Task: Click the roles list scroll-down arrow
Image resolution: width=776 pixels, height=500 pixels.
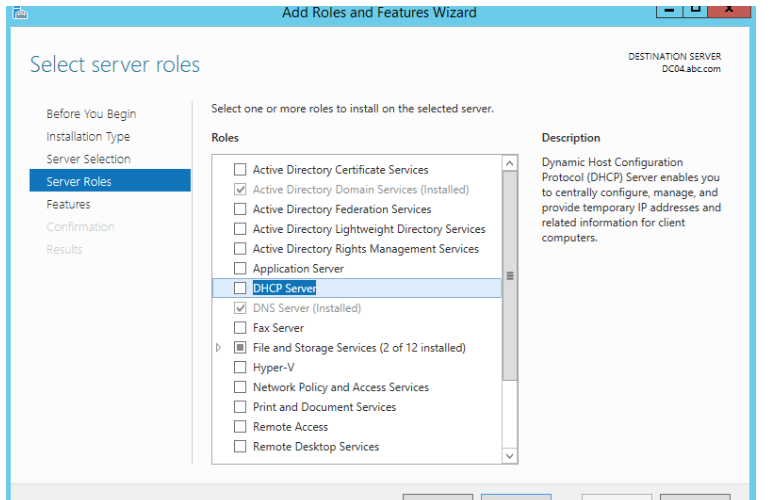Action: coord(510,455)
